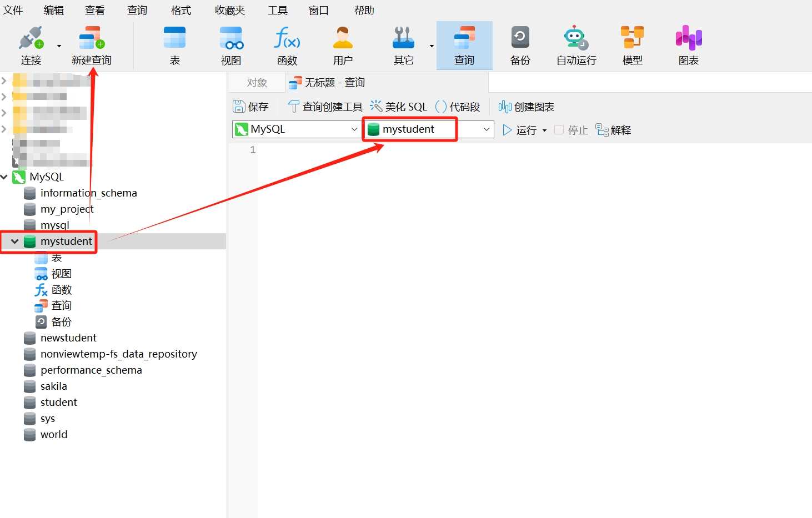Collapse the MySQL connection tree node
Image resolution: width=812 pixels, height=518 pixels.
click(x=4, y=177)
